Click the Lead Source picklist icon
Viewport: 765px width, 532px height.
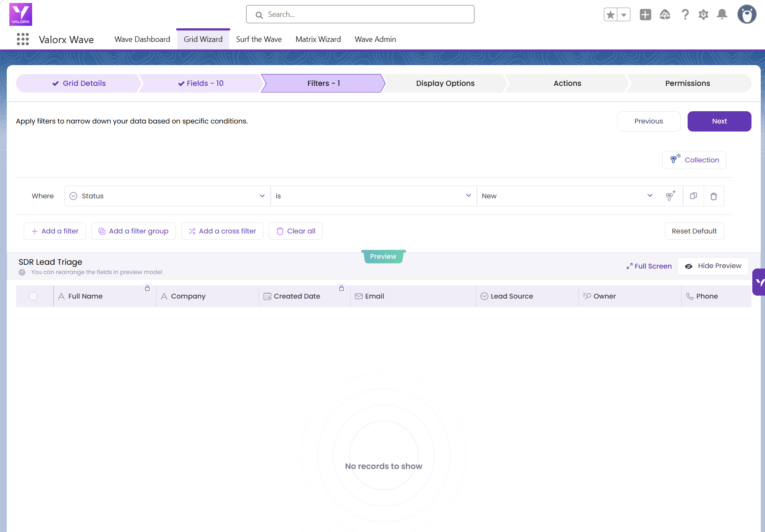485,296
